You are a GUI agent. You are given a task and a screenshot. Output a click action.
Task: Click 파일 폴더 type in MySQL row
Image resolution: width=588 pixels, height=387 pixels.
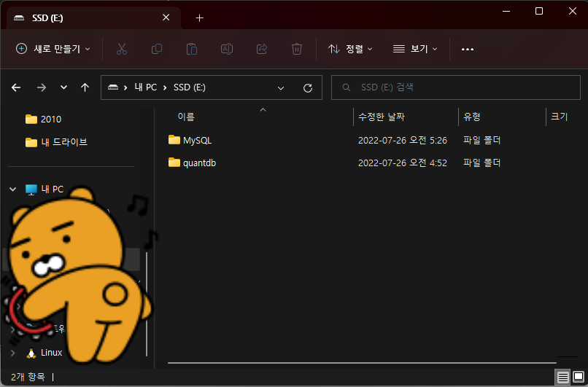pos(482,140)
